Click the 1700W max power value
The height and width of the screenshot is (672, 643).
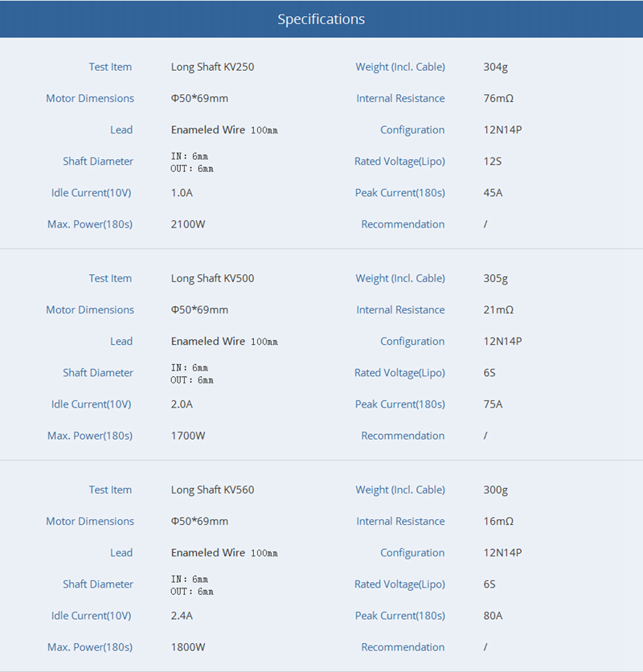click(x=188, y=436)
